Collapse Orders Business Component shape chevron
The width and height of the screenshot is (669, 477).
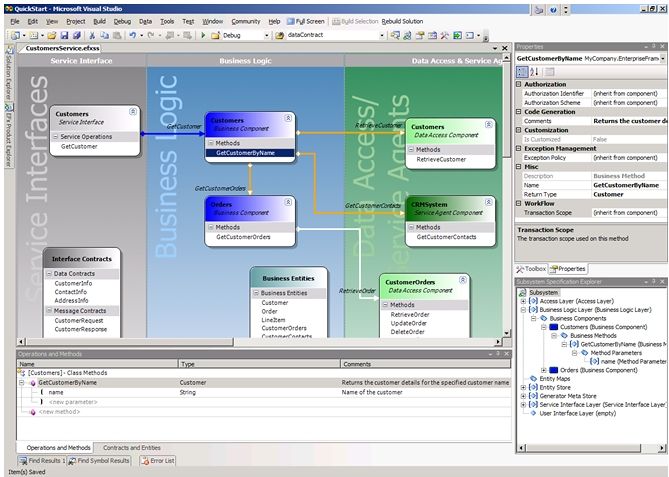coord(288,202)
